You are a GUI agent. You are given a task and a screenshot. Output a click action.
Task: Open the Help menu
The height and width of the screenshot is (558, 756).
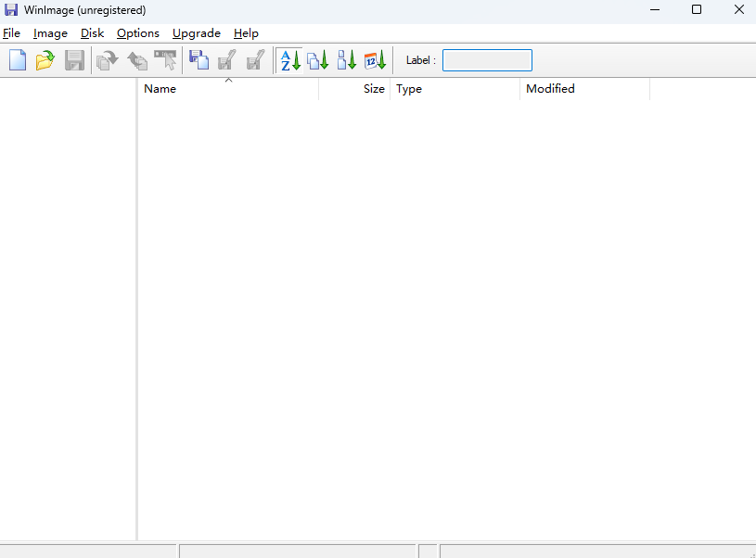point(246,33)
